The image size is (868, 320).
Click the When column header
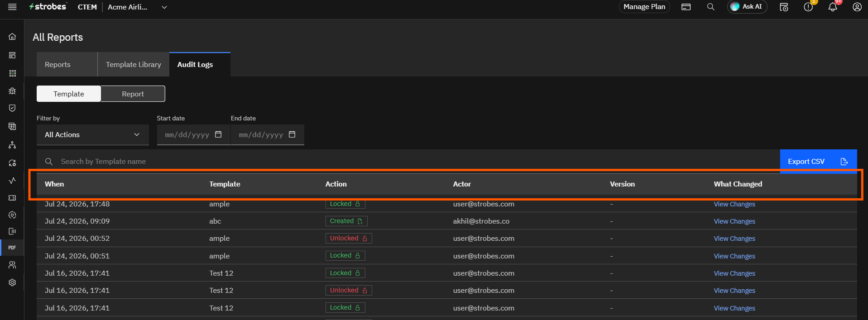point(54,184)
